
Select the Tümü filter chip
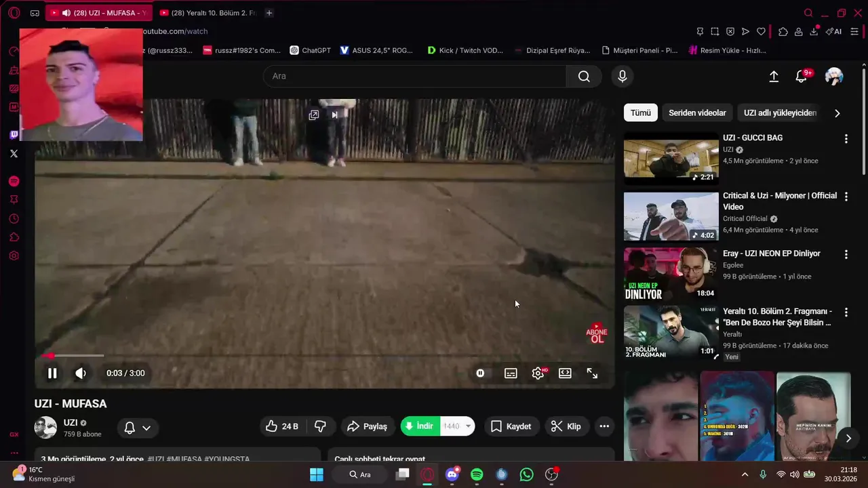641,113
